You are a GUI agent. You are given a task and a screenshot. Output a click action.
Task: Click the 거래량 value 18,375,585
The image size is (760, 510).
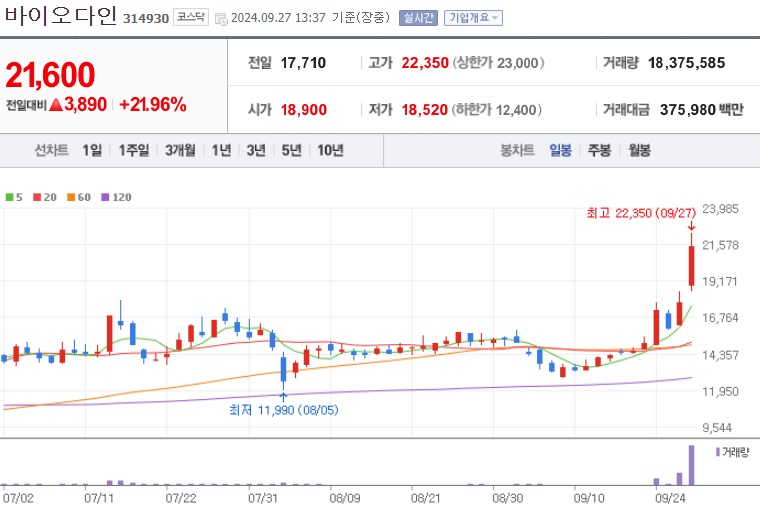pyautogui.click(x=686, y=63)
